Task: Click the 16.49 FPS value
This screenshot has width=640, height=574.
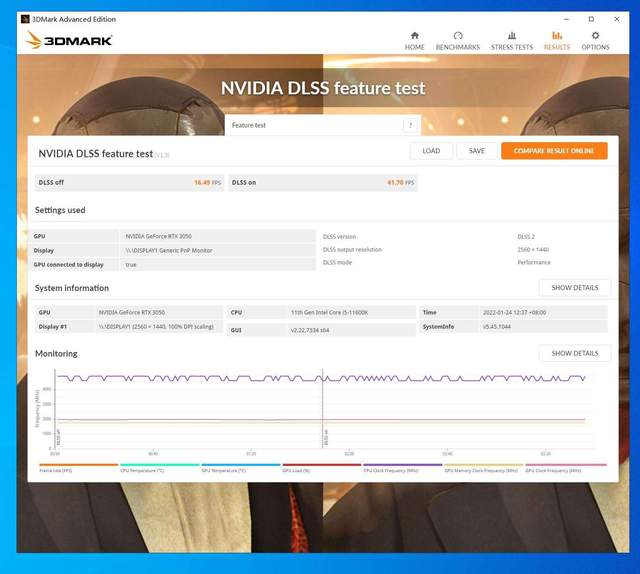Action: click(207, 182)
